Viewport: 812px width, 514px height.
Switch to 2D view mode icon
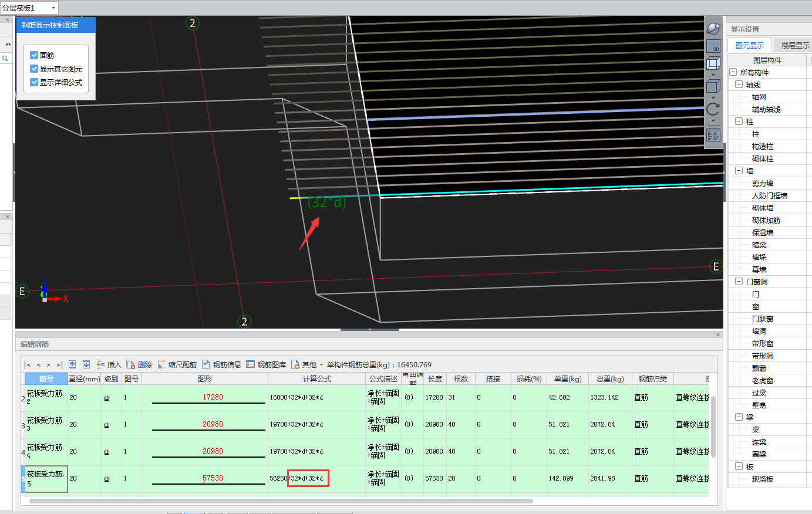click(713, 46)
